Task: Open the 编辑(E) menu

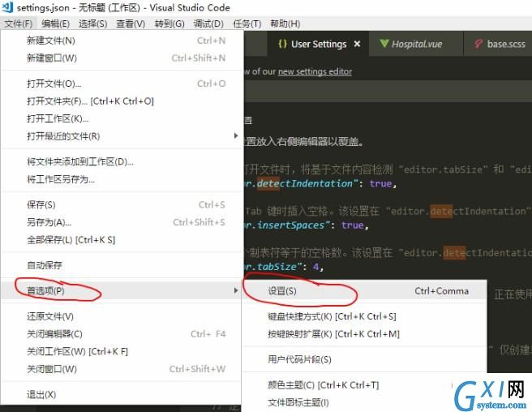Action: click(55, 24)
